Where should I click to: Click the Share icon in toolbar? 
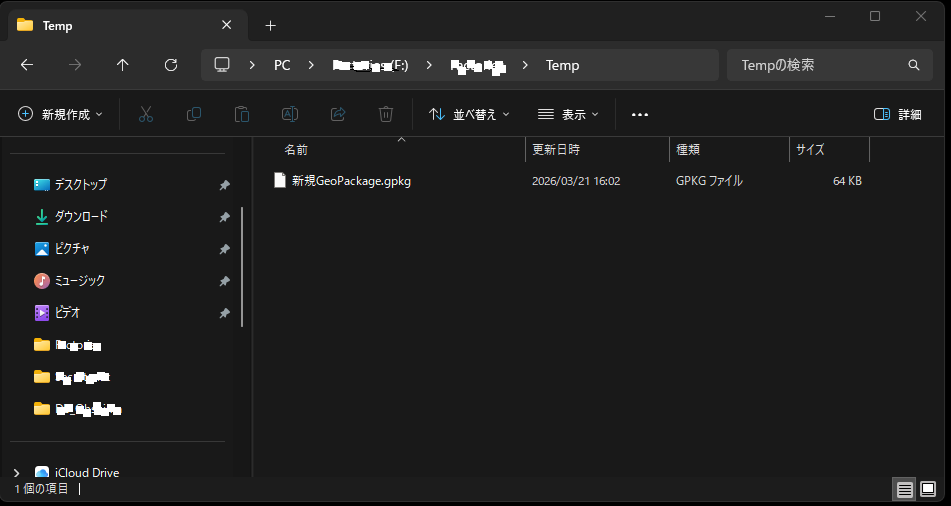click(x=338, y=114)
